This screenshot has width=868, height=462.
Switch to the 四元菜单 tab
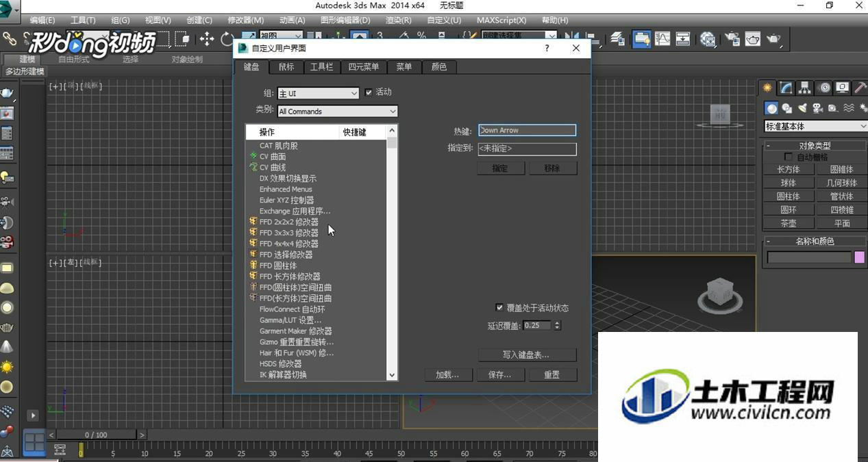pos(364,67)
